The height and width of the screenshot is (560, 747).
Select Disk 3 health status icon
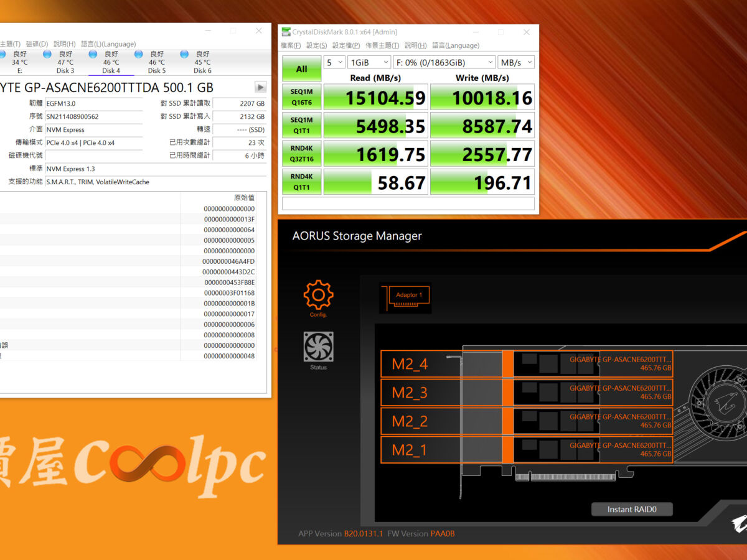point(47,54)
